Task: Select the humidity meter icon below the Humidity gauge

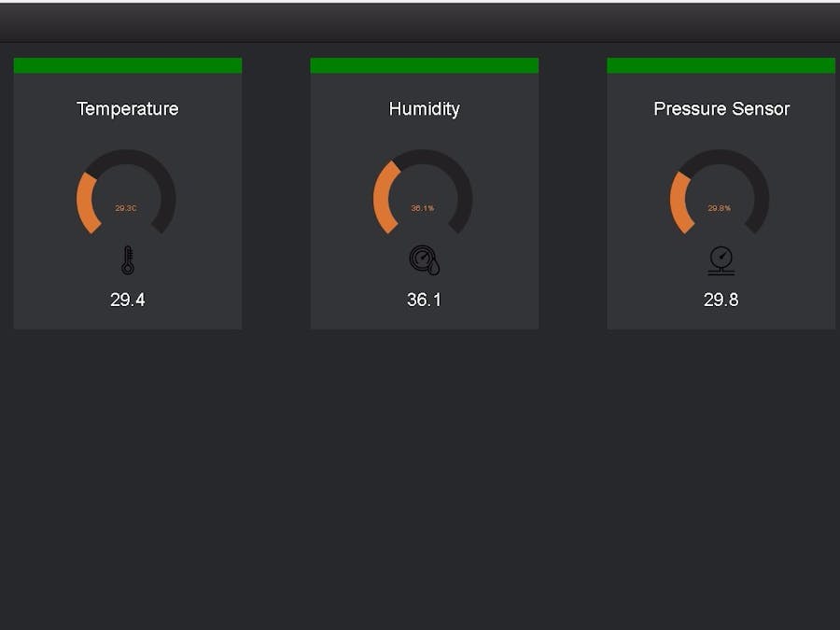Action: 425,258
